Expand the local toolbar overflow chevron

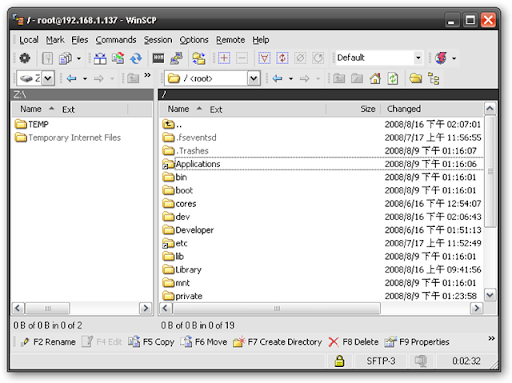pos(147,75)
